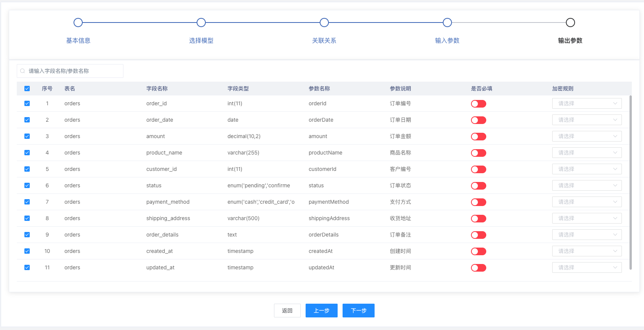The height and width of the screenshot is (330, 644).
Task: Click dropdown arrow in order_id row
Action: (x=615, y=103)
